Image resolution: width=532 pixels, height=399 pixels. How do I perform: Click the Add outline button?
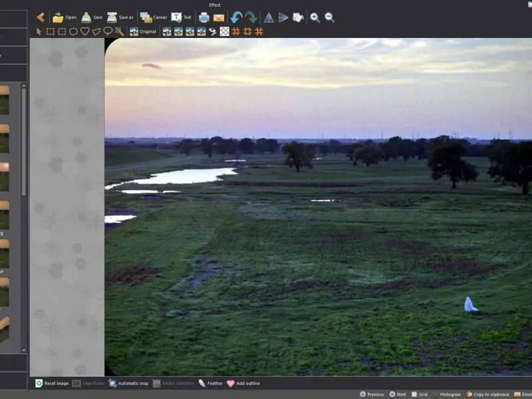243,383
